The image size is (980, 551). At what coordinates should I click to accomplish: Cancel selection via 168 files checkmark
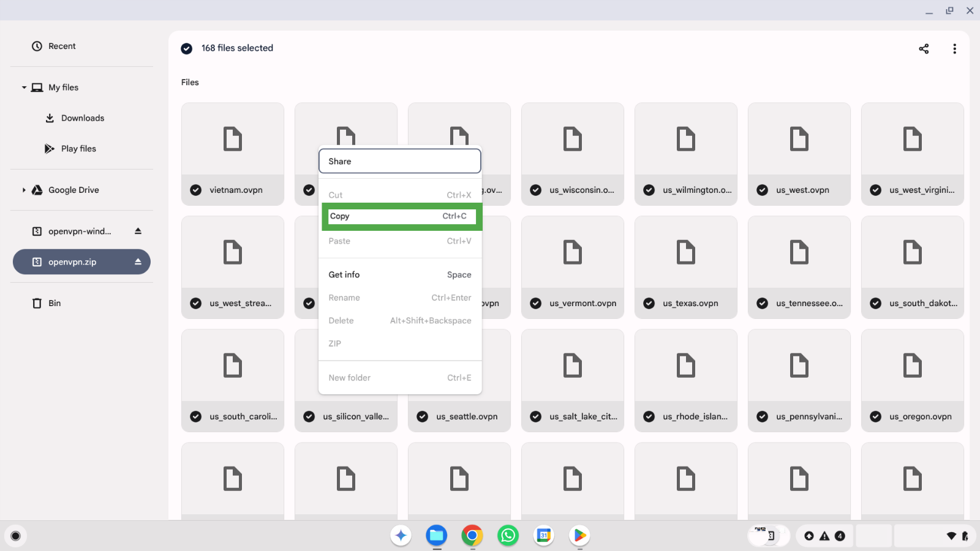click(x=187, y=48)
